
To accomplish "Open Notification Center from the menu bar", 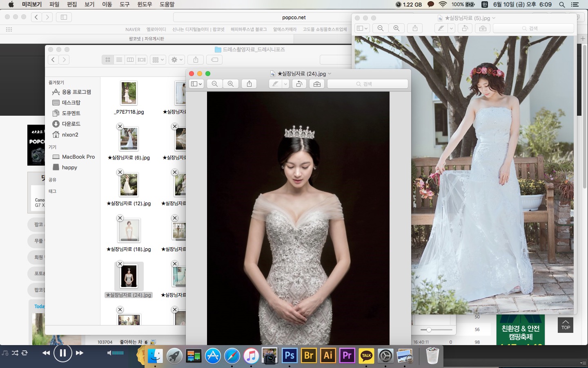I will (575, 4).
